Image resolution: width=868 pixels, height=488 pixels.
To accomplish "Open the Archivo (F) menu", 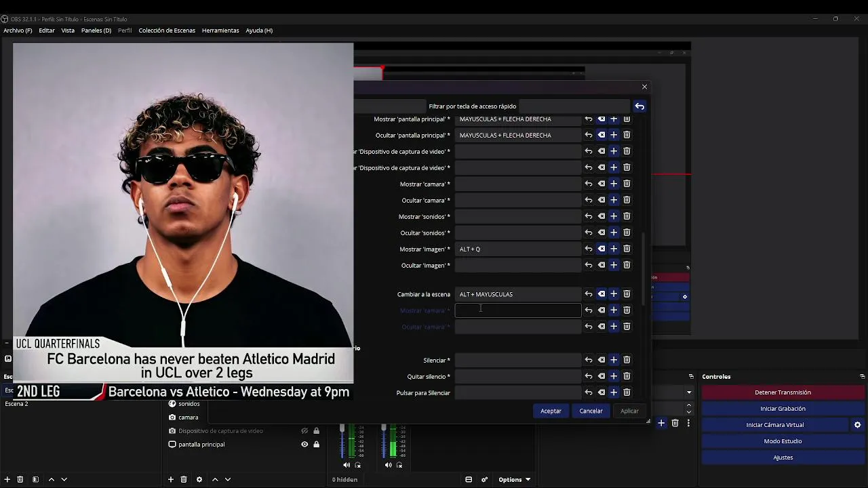I will tap(18, 30).
